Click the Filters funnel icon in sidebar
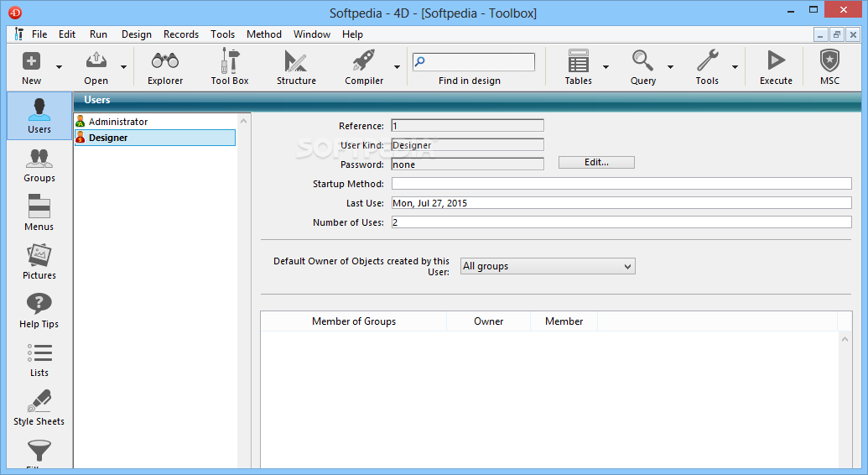This screenshot has width=868, height=475. point(39,452)
